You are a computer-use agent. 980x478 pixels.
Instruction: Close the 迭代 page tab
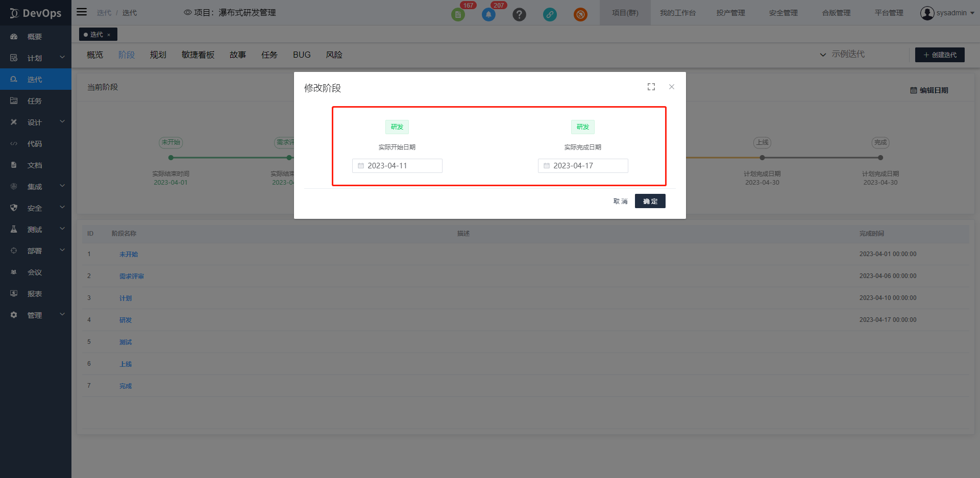coord(109,35)
